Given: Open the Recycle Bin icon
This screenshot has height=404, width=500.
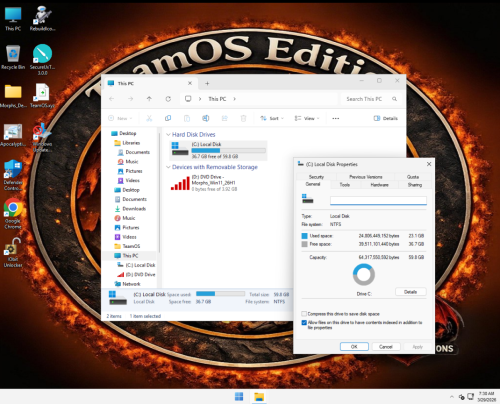Looking at the screenshot, I should 13,57.
